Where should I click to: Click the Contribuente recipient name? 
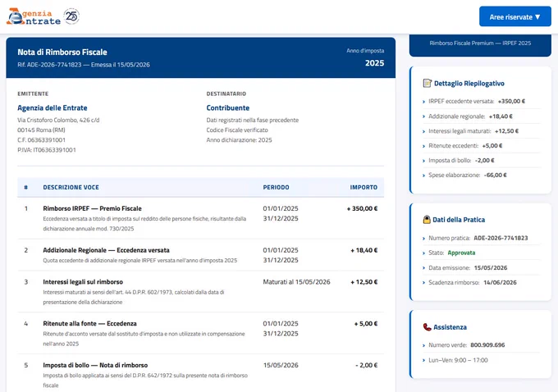(x=228, y=107)
